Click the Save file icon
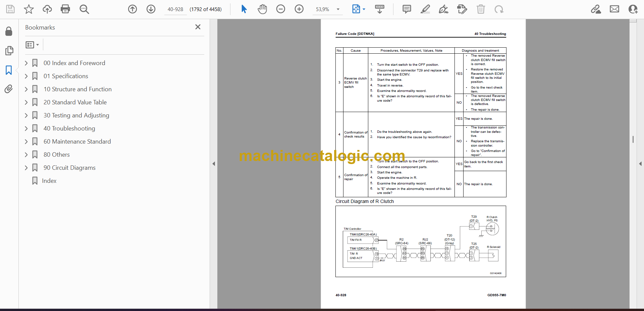The height and width of the screenshot is (311, 644). [10, 9]
